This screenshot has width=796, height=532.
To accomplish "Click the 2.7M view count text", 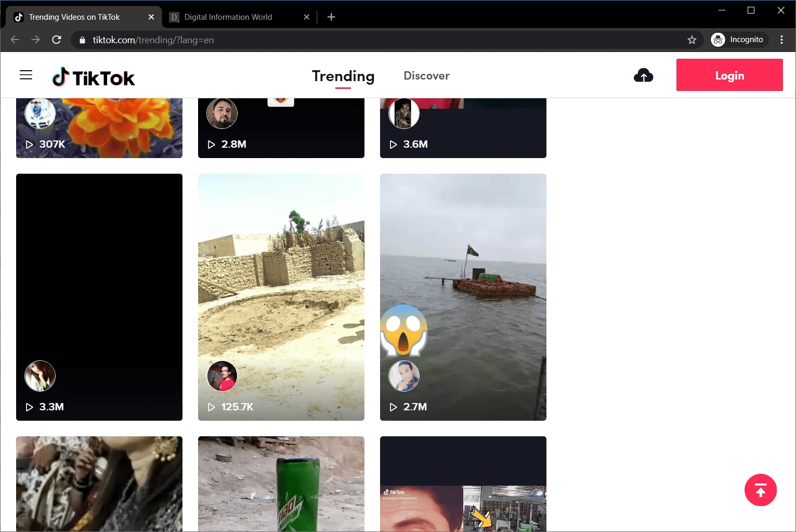I will click(415, 407).
